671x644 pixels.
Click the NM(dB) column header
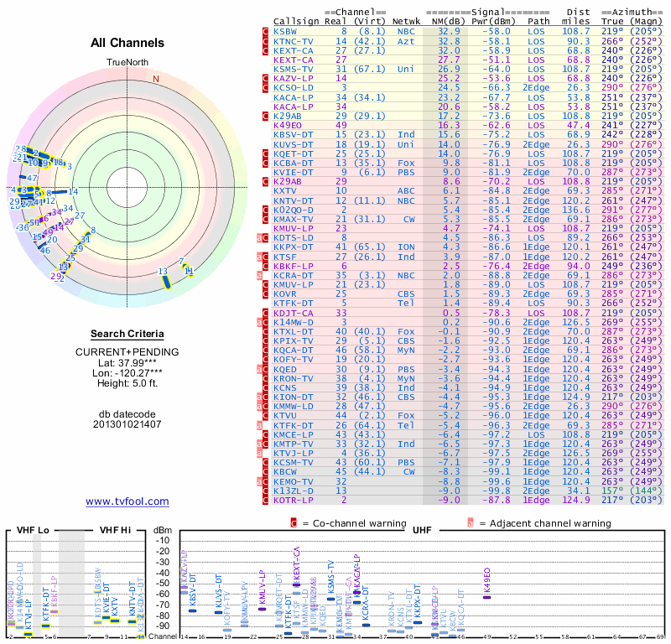(x=444, y=20)
